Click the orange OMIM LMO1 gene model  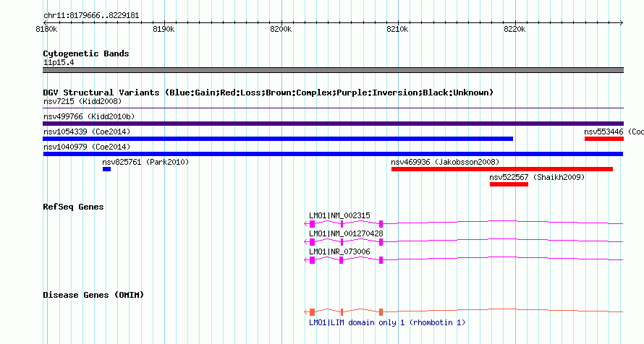(x=463, y=311)
